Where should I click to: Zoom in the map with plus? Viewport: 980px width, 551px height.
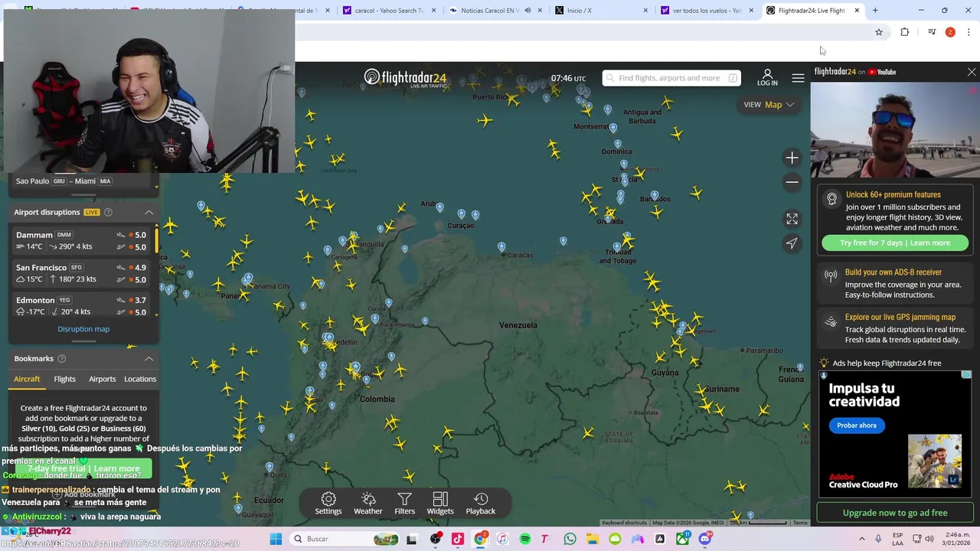792,158
